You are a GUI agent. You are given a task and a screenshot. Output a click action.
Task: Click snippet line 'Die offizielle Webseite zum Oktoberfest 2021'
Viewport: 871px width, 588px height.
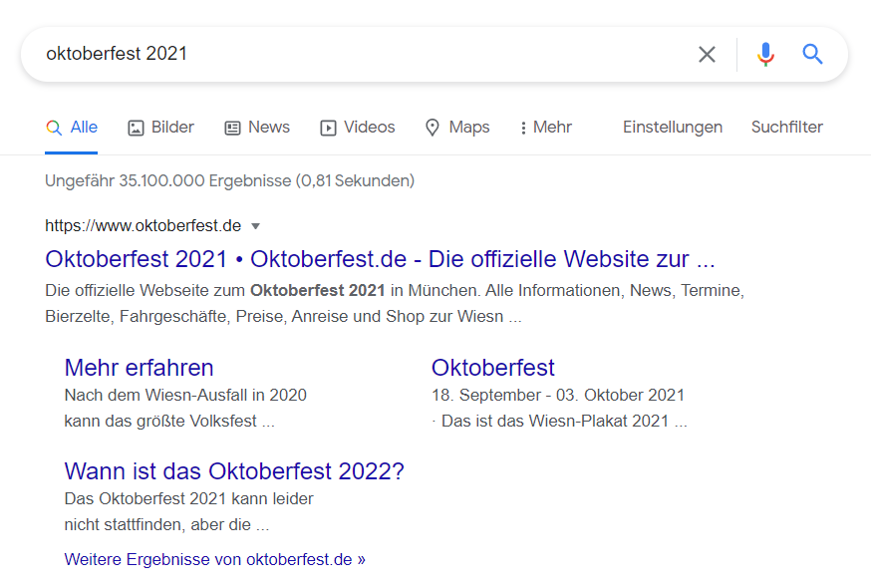click(215, 290)
